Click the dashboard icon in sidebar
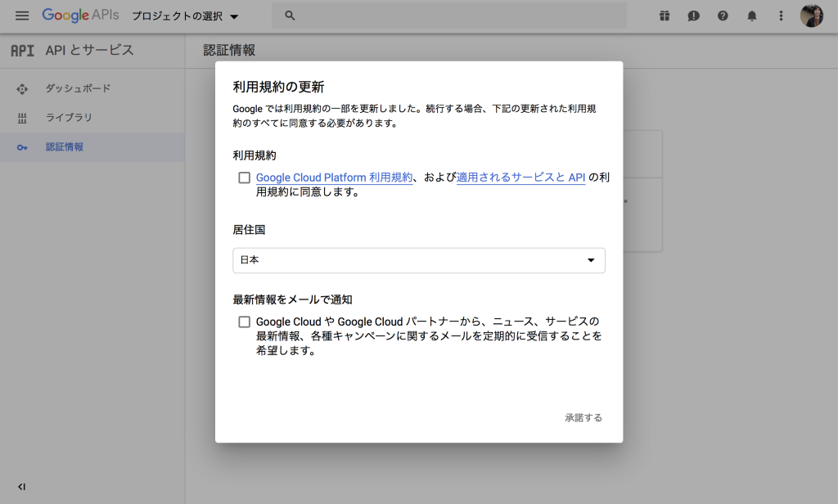838x504 pixels. coord(22,88)
